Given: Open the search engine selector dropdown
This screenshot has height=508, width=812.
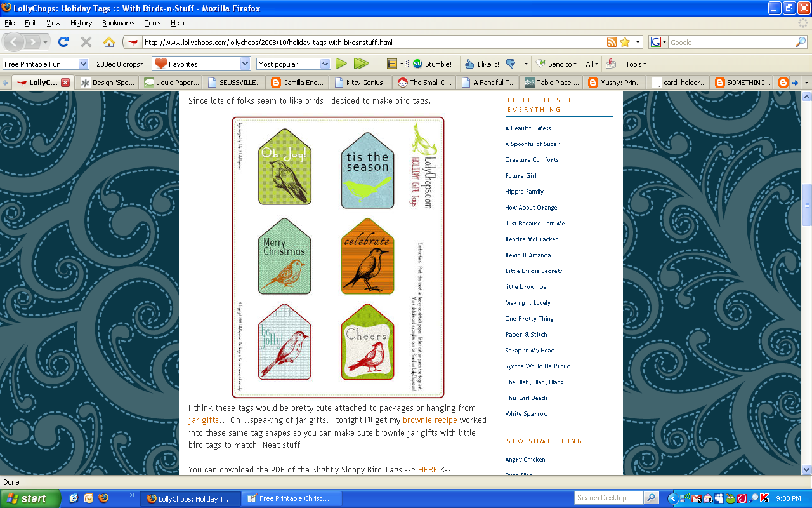Looking at the screenshot, I should click(658, 43).
